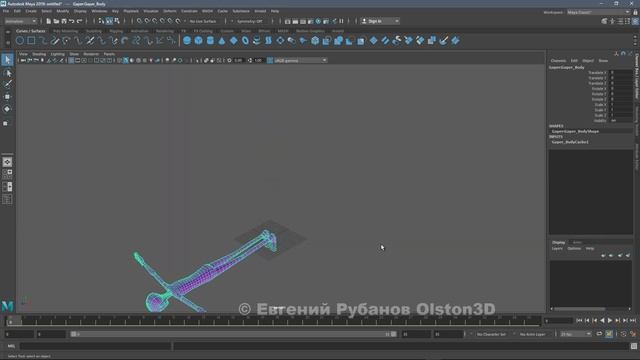Open the No Live Surface field
The width and height of the screenshot is (640, 360).
203,21
